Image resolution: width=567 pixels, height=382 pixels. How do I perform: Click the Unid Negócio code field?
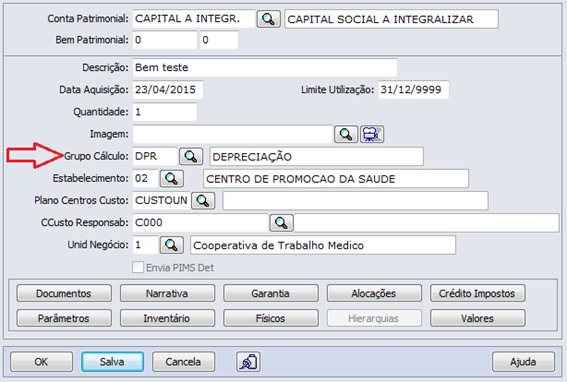[145, 245]
